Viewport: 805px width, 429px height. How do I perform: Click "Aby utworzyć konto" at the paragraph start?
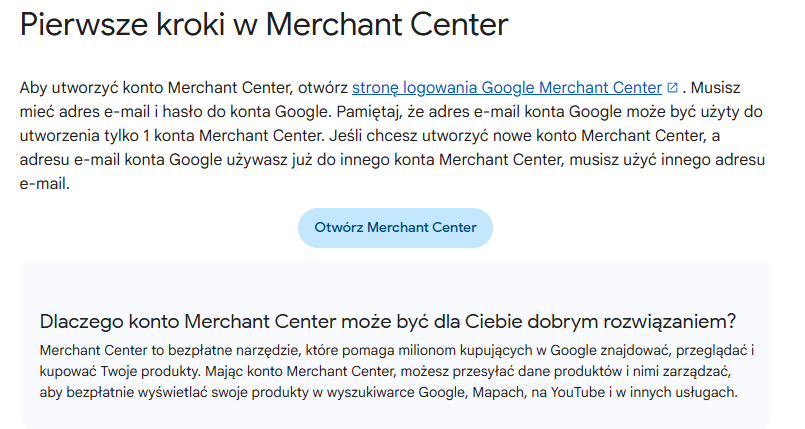coord(82,88)
